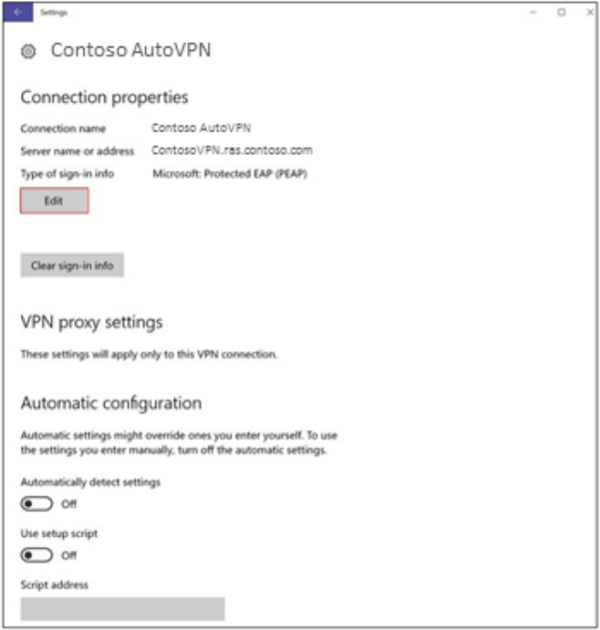
Task: Select the Connection properties heading
Action: [104, 98]
